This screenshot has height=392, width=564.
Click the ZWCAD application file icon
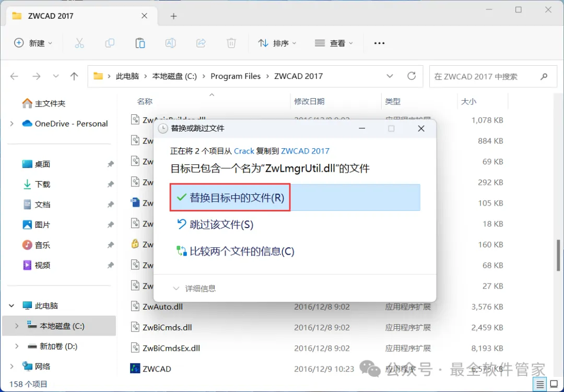[x=135, y=369]
